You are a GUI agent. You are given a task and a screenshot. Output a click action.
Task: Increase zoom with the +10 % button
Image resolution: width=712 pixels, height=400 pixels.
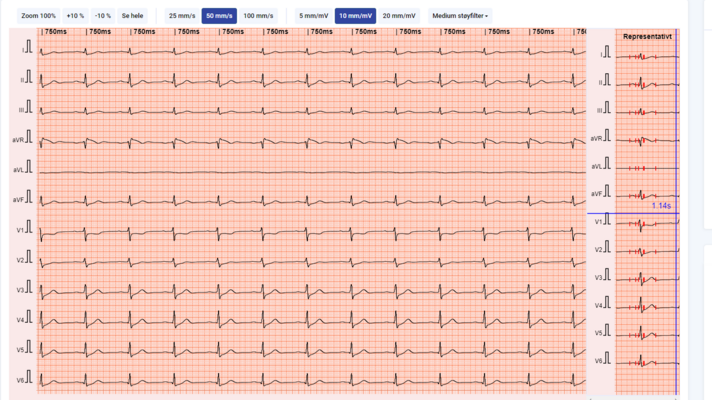pyautogui.click(x=75, y=16)
